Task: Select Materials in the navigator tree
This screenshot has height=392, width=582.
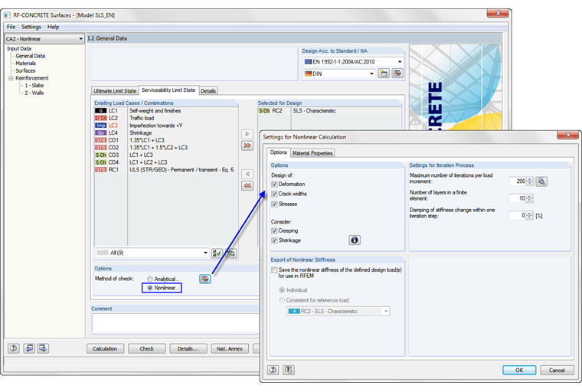Action: tap(25, 64)
